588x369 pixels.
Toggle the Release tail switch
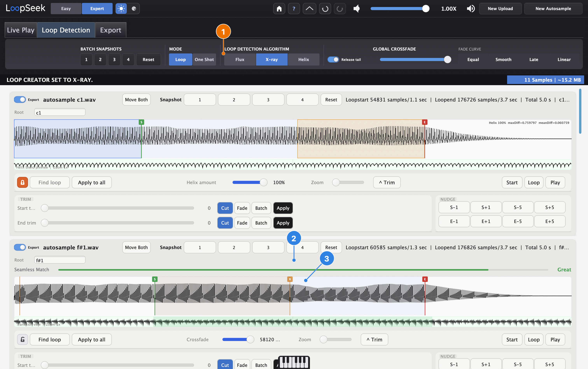click(333, 59)
